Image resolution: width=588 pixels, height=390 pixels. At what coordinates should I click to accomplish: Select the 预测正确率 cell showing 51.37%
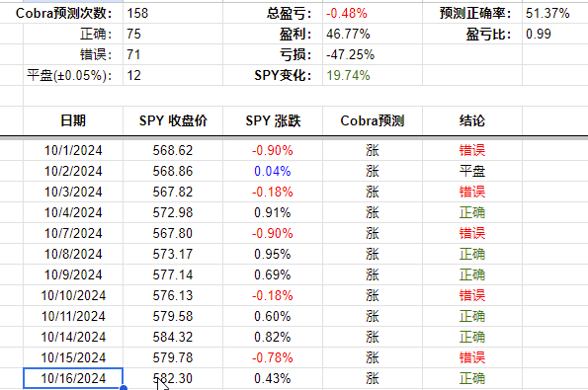click(x=555, y=13)
